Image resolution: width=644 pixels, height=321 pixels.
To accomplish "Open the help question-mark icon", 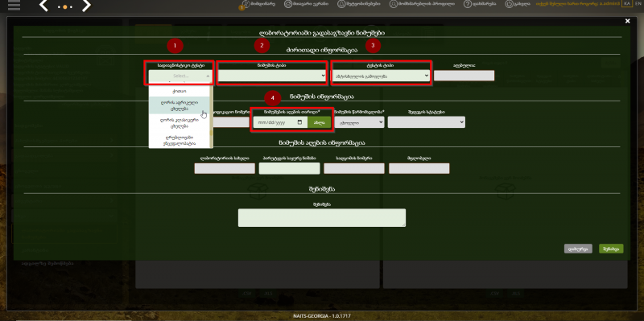I will click(468, 4).
